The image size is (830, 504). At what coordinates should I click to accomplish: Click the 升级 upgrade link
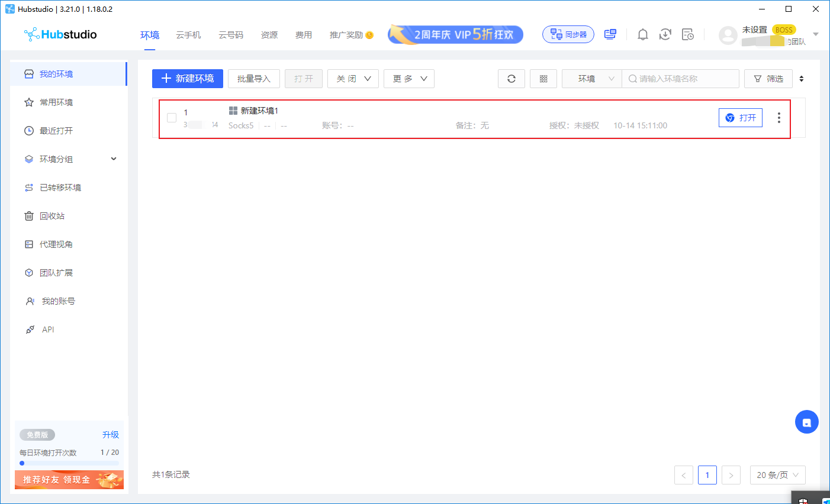coord(110,434)
